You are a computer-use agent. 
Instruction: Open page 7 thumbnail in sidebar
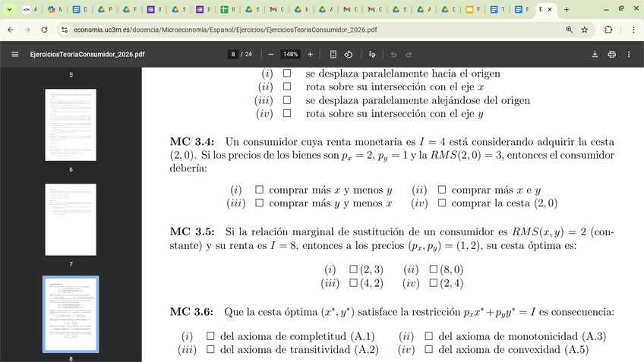pos(71,219)
